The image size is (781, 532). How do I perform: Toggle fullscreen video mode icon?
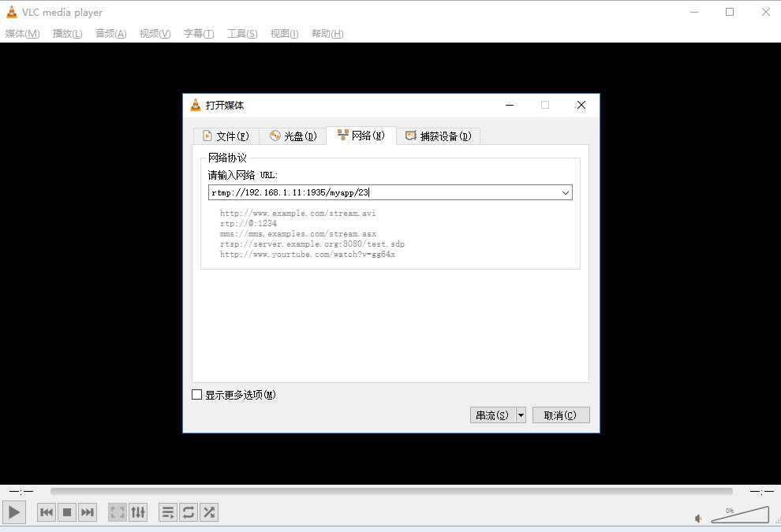click(118, 512)
